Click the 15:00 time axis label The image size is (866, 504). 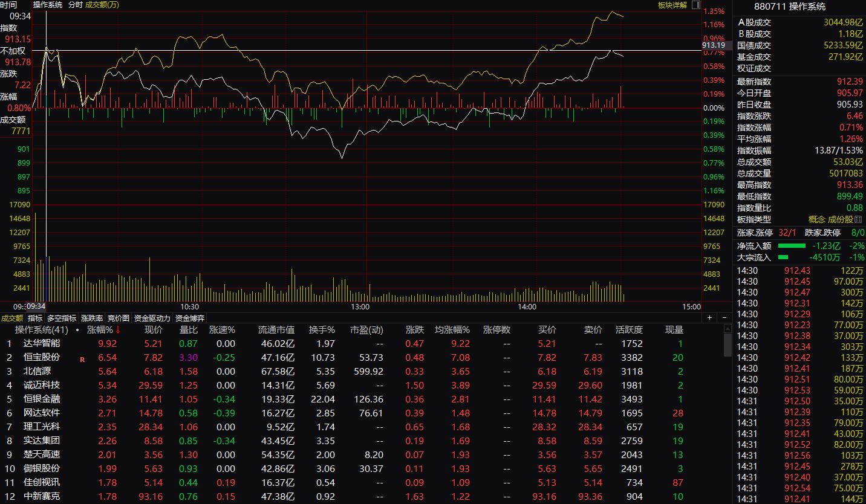[x=692, y=307]
